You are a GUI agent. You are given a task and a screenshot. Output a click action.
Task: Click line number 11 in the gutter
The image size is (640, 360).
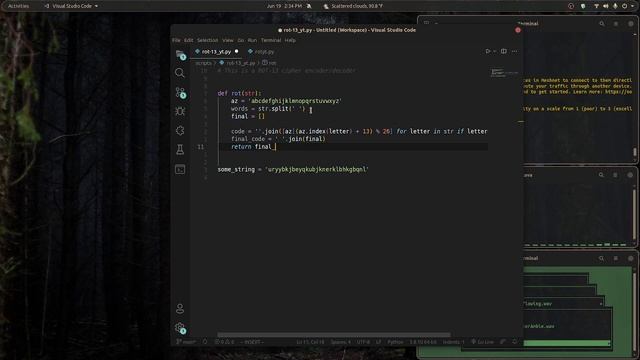200,147
